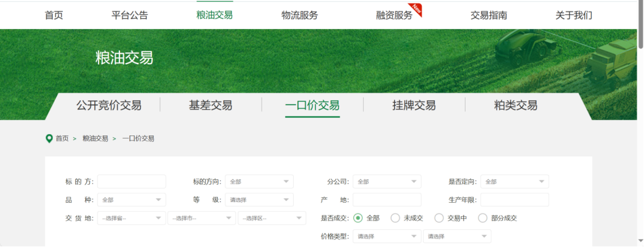Click the location pin icon in breadcrumb

tap(49, 139)
